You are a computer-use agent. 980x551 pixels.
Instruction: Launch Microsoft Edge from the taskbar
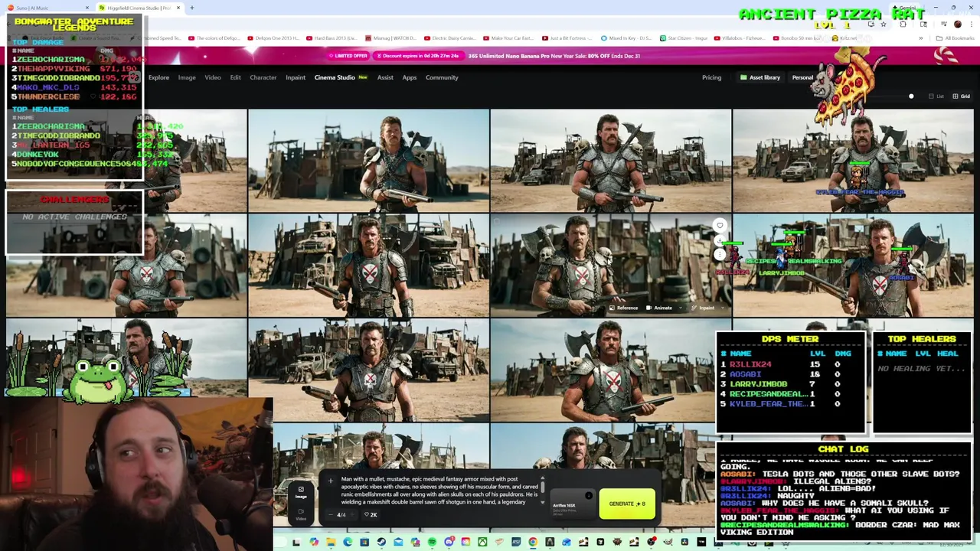348,543
